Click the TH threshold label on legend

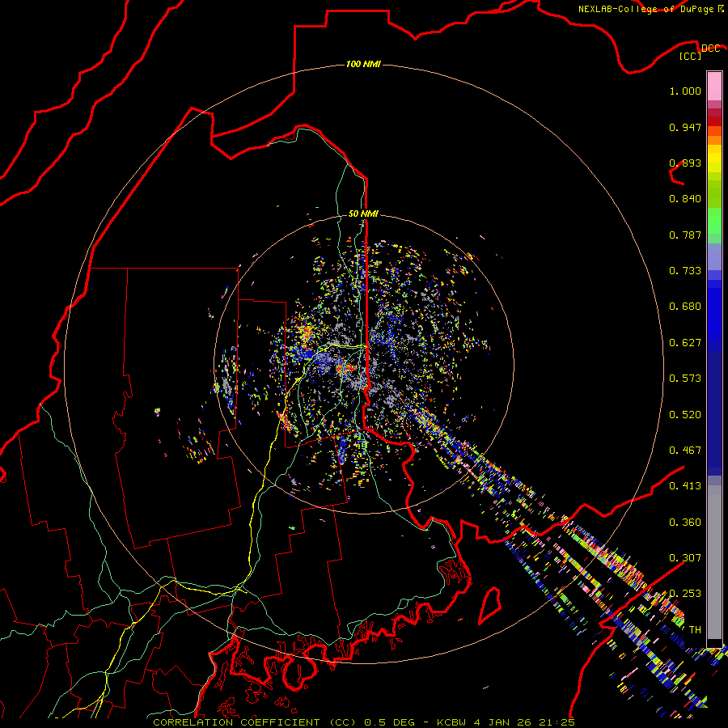(x=695, y=629)
